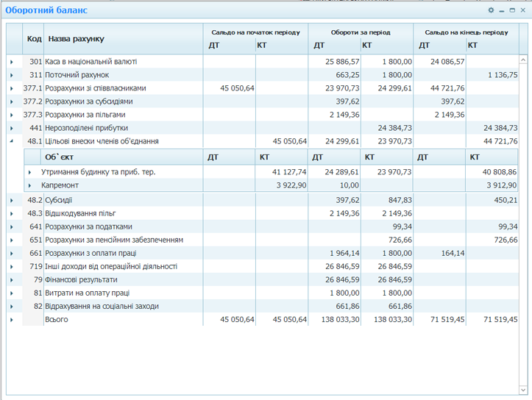Click Сальдо на початок періоду header
Screen dimensions: 532x400
point(255,32)
